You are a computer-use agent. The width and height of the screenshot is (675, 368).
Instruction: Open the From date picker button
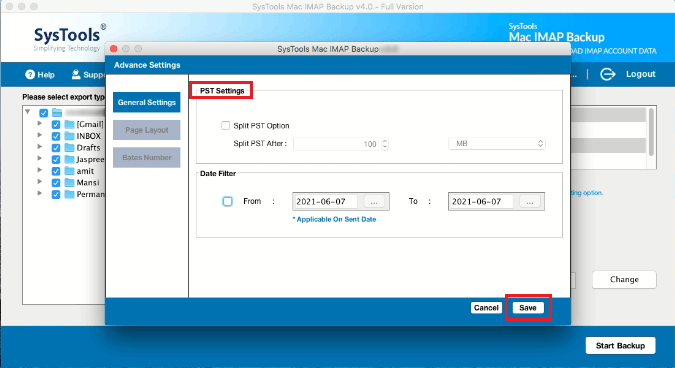(x=374, y=201)
